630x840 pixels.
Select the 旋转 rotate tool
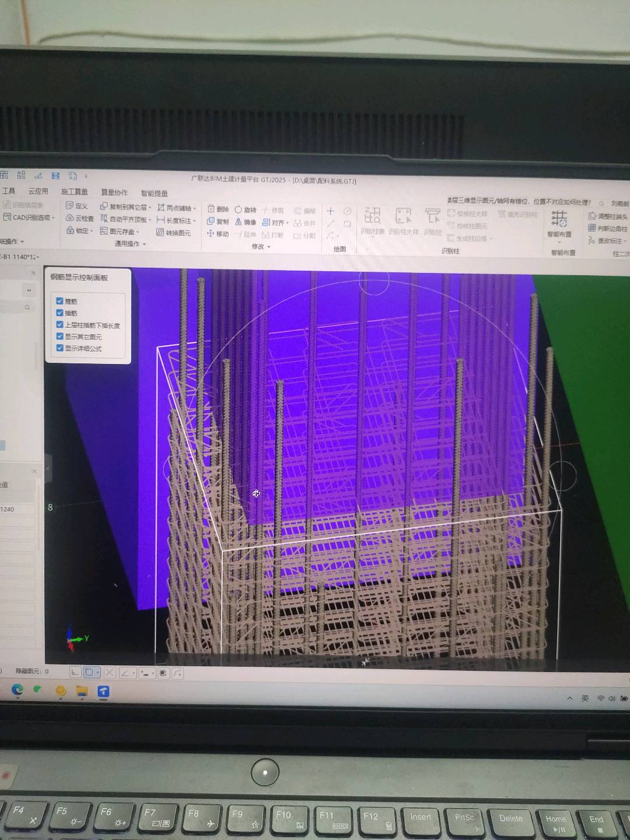[246, 209]
